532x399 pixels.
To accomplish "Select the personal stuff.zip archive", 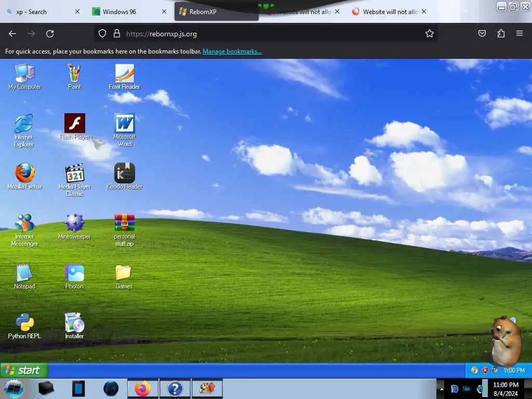I will point(124,230).
